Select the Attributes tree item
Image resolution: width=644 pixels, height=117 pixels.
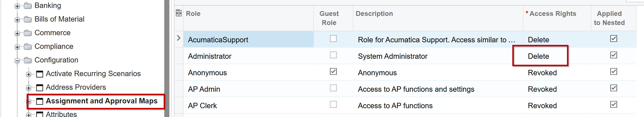[61, 114]
